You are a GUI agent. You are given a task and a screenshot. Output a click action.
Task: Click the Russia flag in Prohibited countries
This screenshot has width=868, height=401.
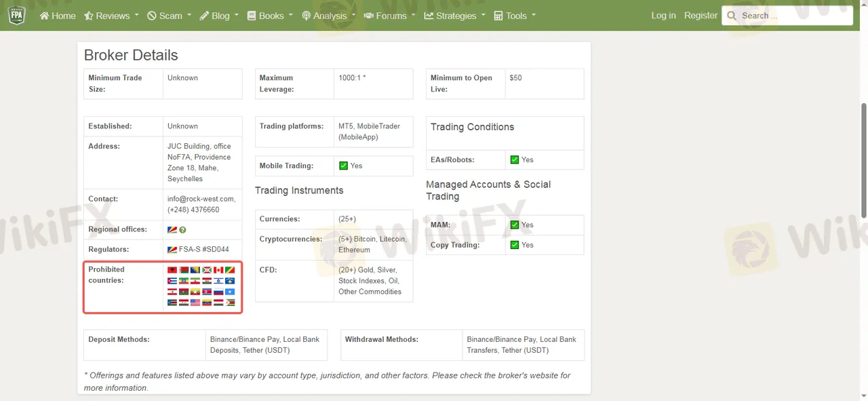[218, 292]
